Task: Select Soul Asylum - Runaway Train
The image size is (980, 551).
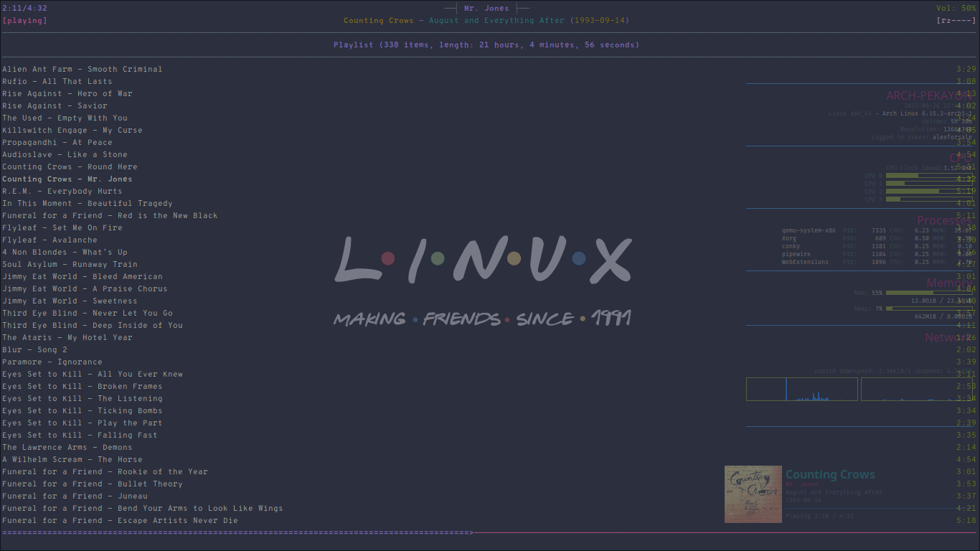Action: 70,265
